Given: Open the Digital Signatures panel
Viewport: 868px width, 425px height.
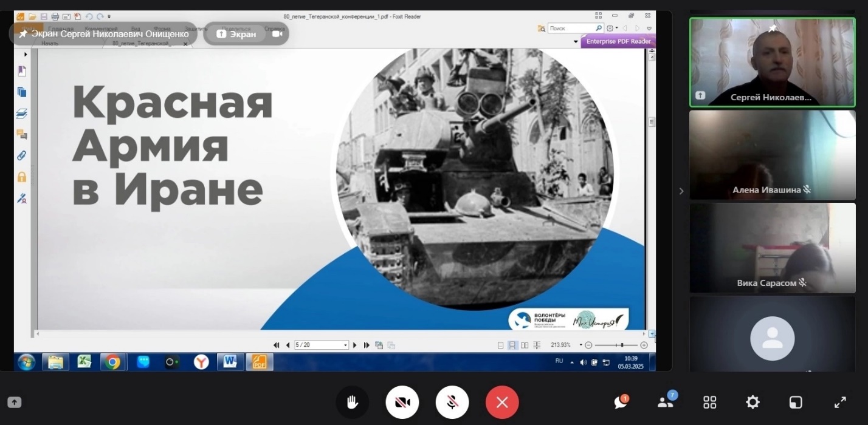Looking at the screenshot, I should [x=22, y=198].
